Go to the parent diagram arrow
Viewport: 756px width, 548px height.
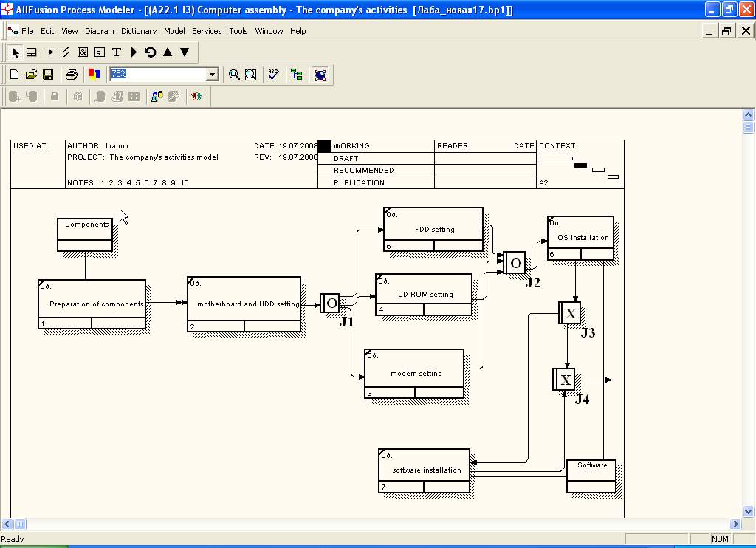(x=168, y=52)
